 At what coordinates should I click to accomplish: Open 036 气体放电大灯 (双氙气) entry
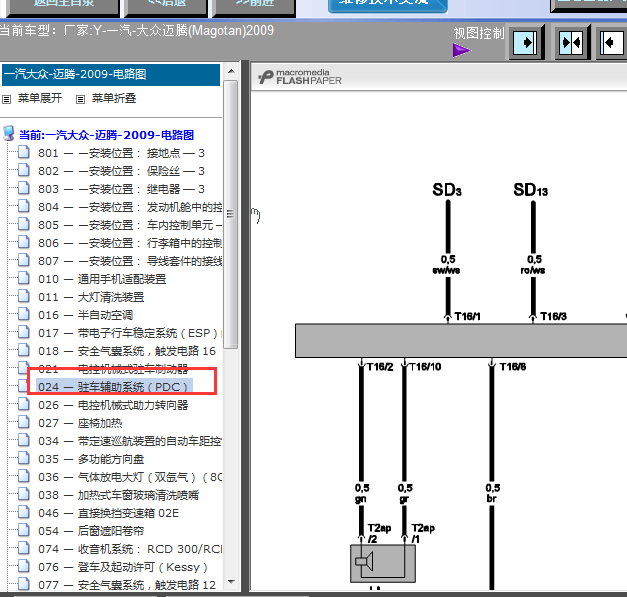(130, 477)
